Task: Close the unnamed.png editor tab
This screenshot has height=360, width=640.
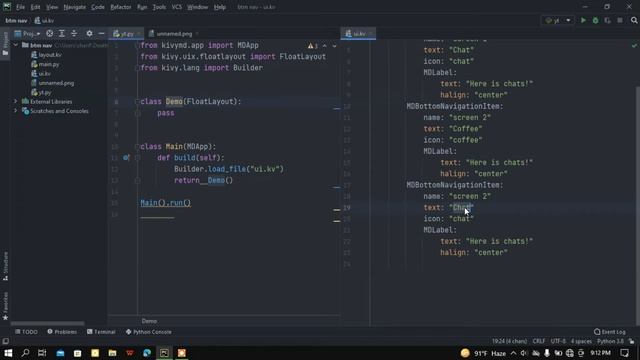Action: point(197,34)
